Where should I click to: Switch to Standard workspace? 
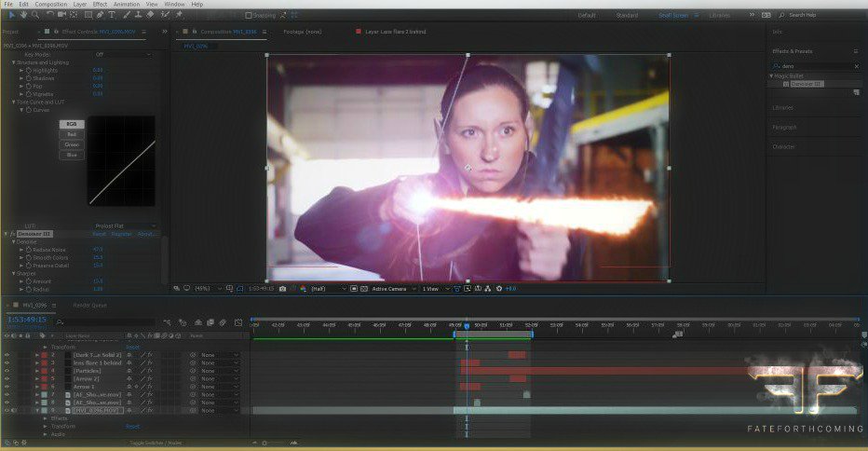tap(627, 16)
